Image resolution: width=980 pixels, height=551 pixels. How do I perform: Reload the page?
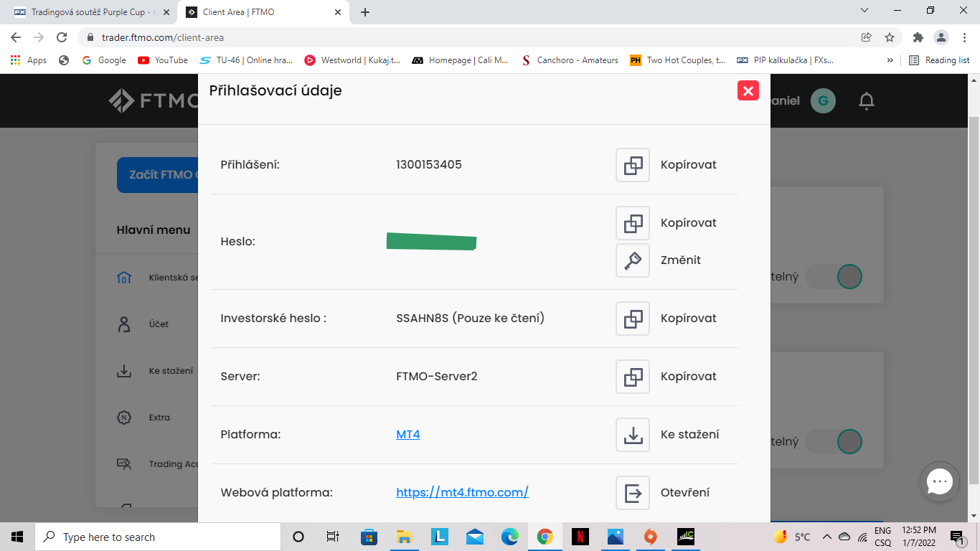[62, 37]
